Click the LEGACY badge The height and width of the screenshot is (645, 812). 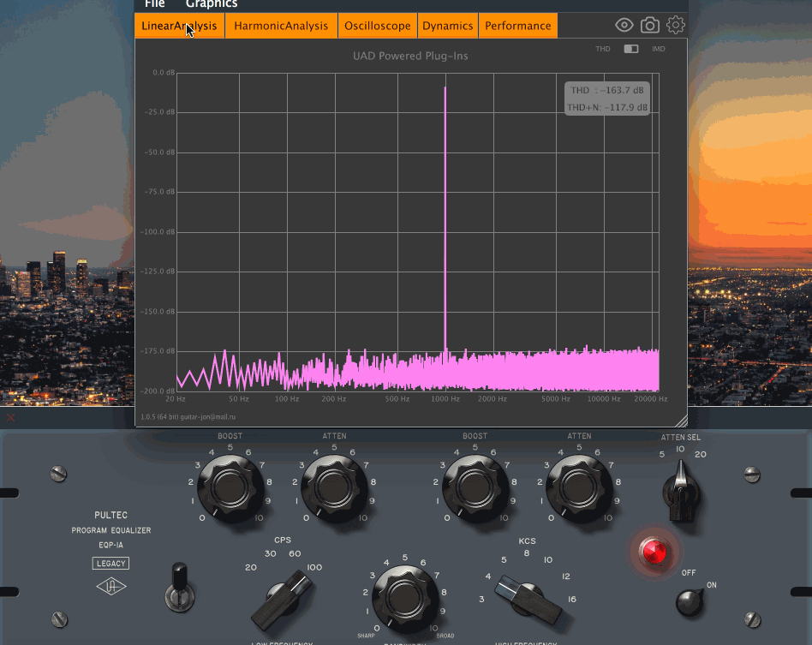point(110,563)
